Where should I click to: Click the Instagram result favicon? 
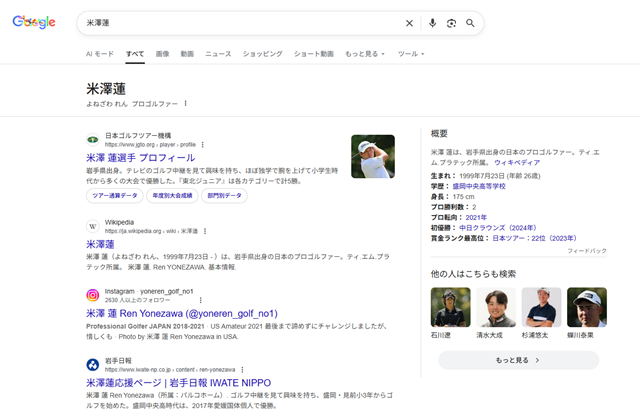click(92, 295)
